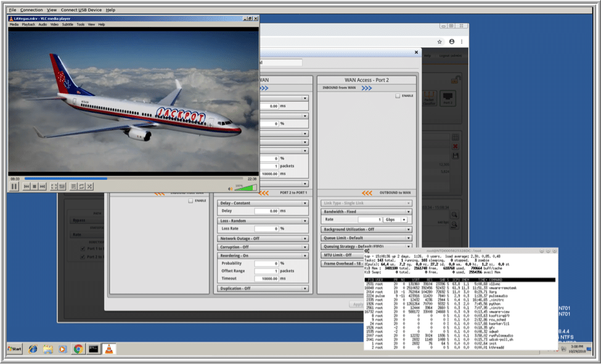Image resolution: width=601 pixels, height=364 pixels.
Task: Adjust the VLC volume slider
Action: pos(245,187)
